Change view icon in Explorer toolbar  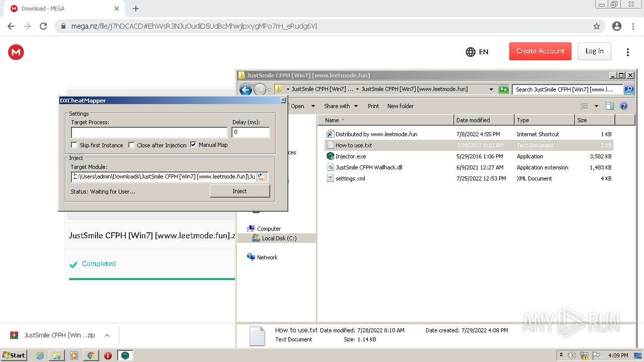584,106
